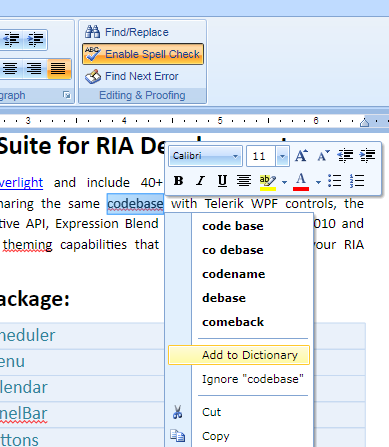Toggle Justify alignment in the ribbon
Image resolution: width=389 pixels, height=447 pixels.
point(58,69)
